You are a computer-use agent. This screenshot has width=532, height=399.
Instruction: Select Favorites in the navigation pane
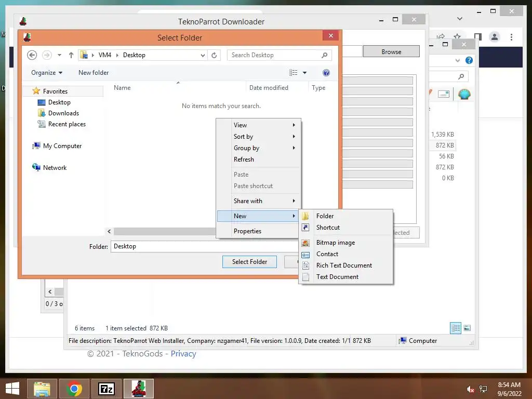coord(55,91)
